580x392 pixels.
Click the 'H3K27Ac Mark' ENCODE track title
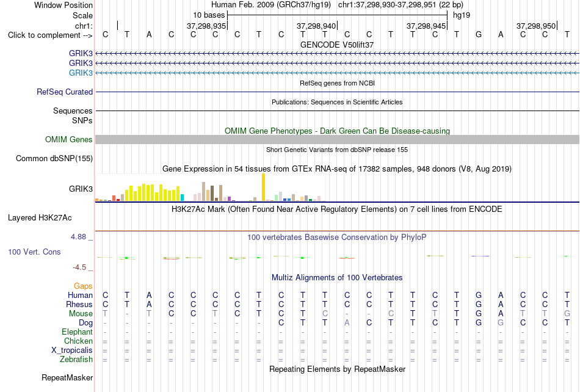click(337, 209)
